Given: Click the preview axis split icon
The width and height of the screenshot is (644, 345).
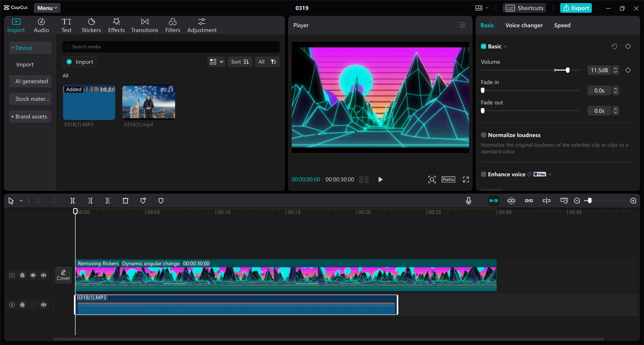Looking at the screenshot, I should (546, 201).
